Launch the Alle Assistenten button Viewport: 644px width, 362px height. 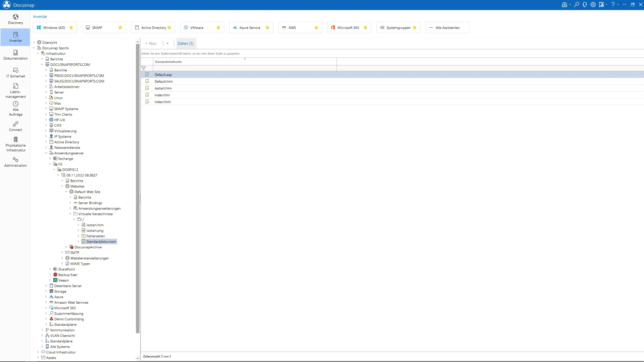coord(447,28)
